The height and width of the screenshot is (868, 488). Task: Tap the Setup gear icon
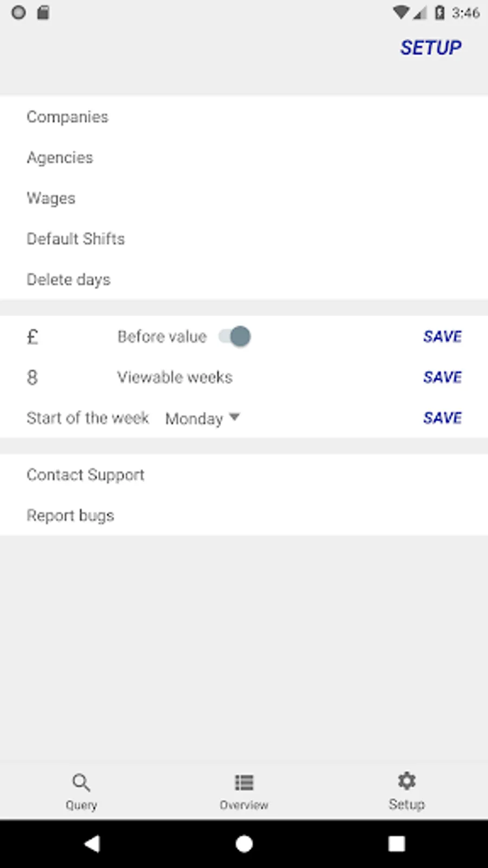[407, 781]
